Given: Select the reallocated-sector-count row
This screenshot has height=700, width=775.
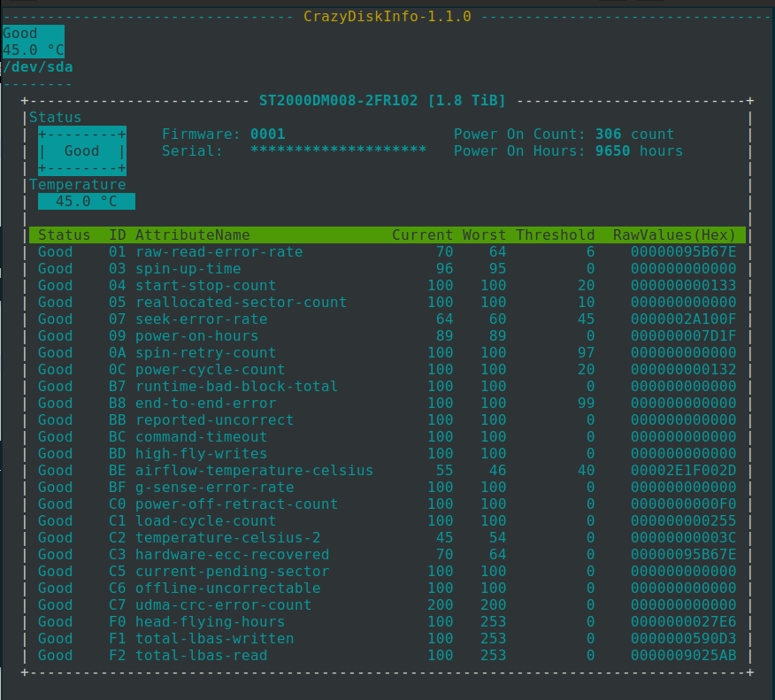Looking at the screenshot, I should click(x=387, y=302).
